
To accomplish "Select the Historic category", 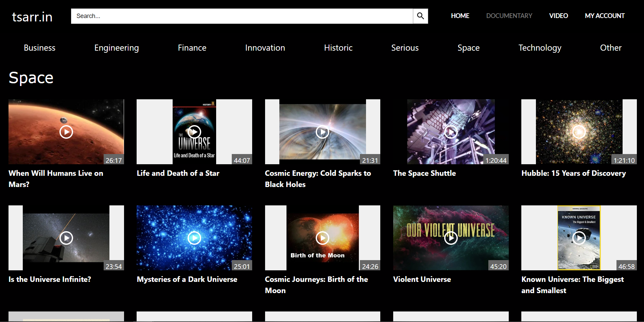I will pos(338,48).
